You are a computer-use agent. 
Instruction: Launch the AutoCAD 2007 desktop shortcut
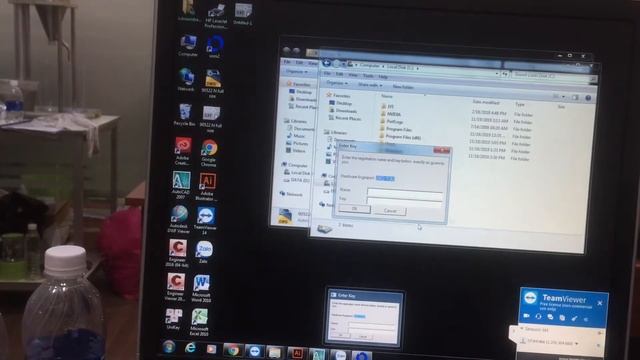[181, 184]
